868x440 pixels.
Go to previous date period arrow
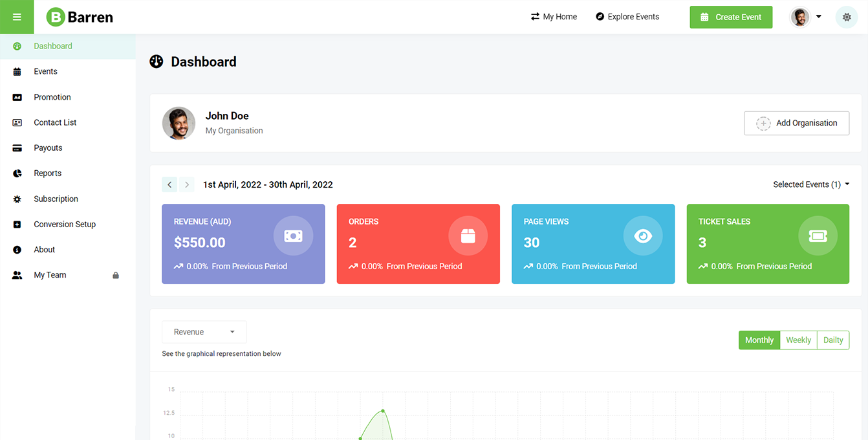click(x=169, y=184)
